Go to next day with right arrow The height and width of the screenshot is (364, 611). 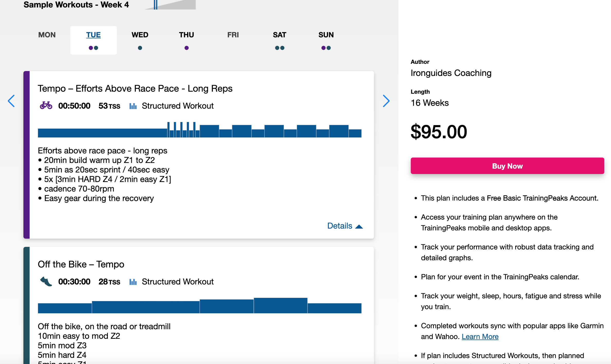tap(386, 101)
